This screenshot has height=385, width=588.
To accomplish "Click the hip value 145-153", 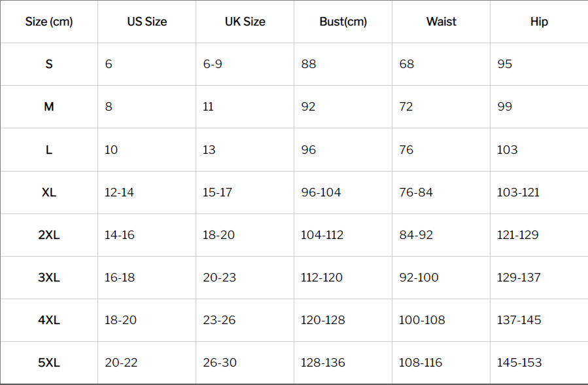I will [519, 363].
